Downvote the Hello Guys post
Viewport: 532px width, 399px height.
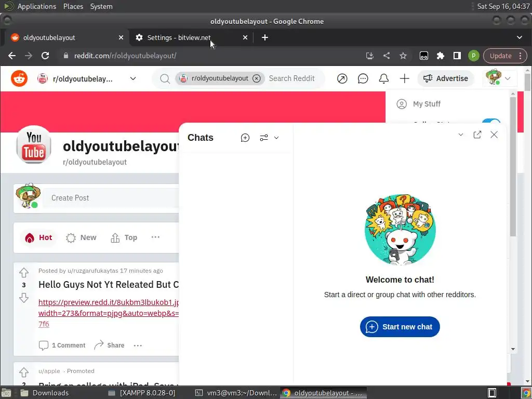tap(24, 298)
